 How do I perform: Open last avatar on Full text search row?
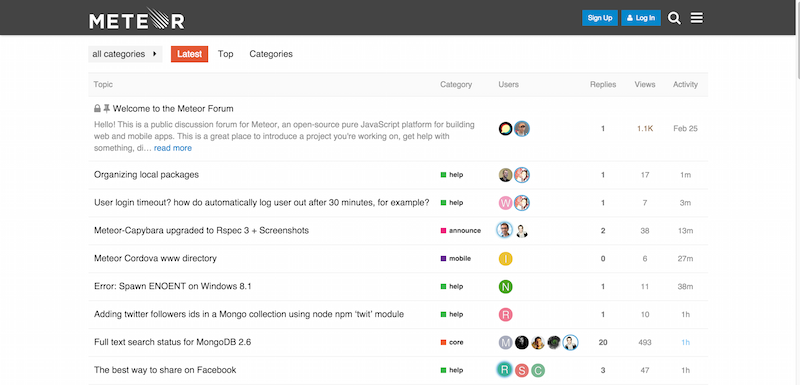pos(570,343)
